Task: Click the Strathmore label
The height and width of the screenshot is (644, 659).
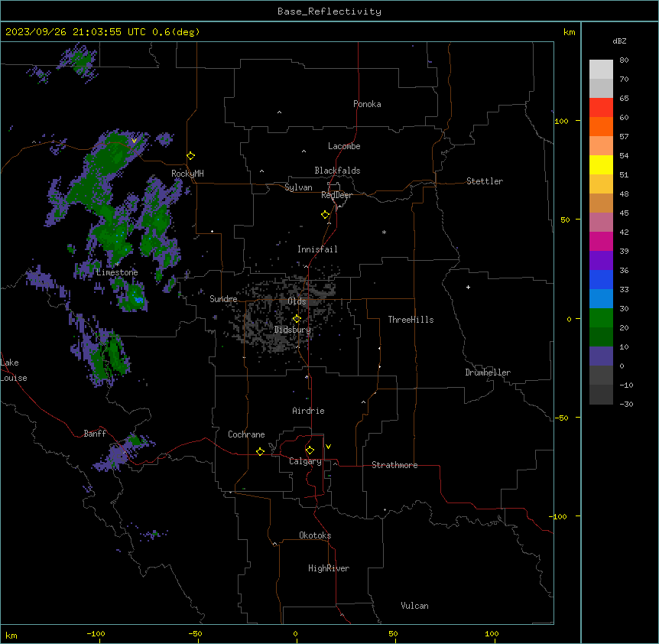Action: (394, 465)
